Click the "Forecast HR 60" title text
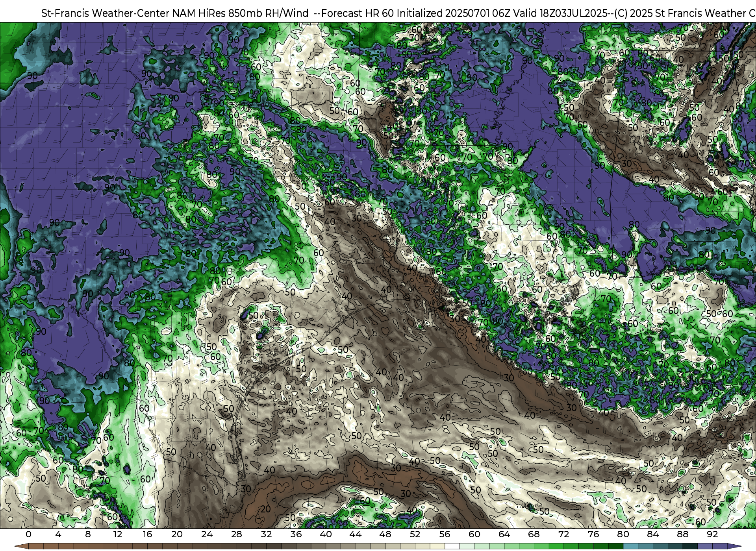 click(358, 13)
